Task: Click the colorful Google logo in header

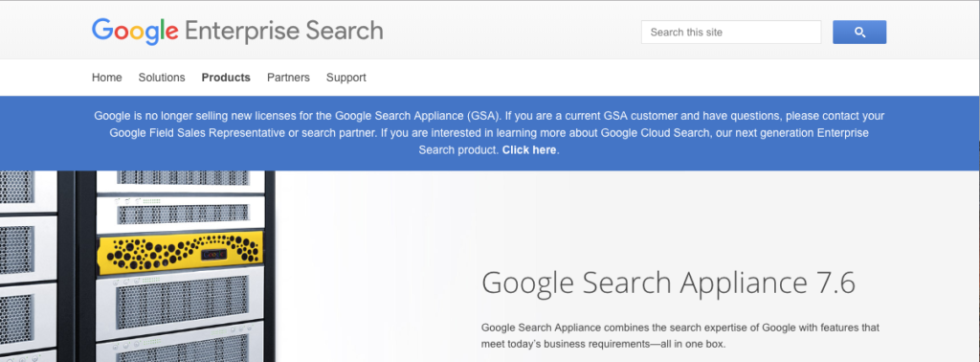Action: coord(135,31)
